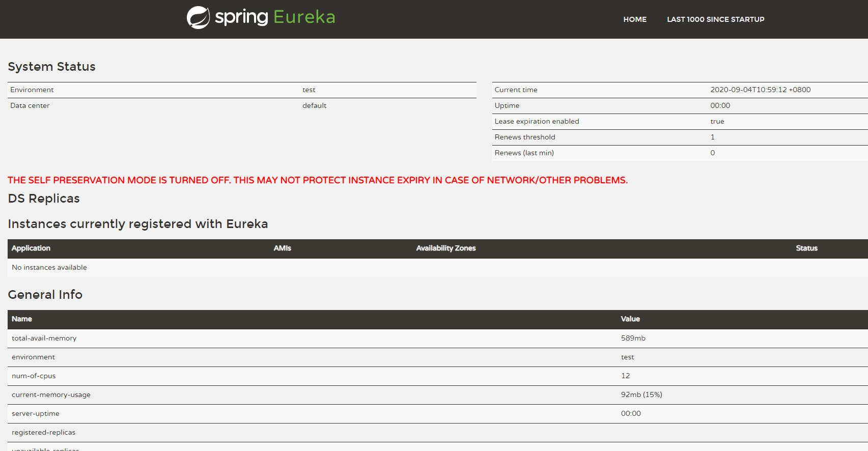The width and height of the screenshot is (868, 451).
Task: Select the 'No instances available' row
Action: tap(438, 268)
